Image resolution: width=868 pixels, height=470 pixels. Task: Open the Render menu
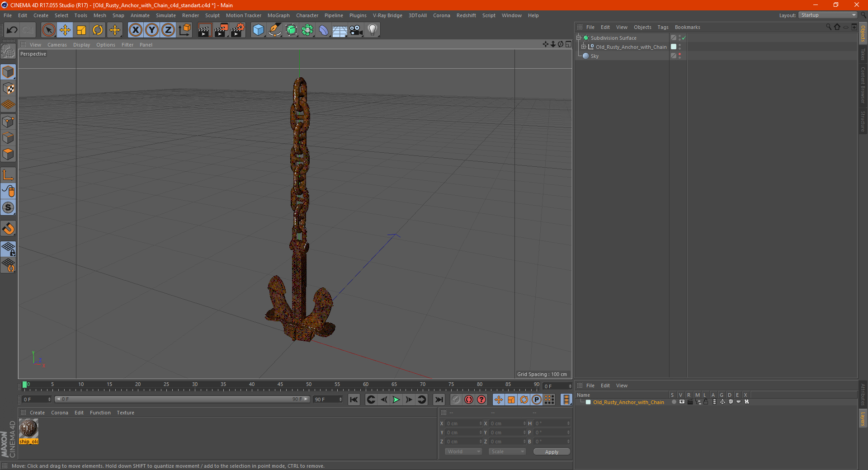click(x=190, y=15)
